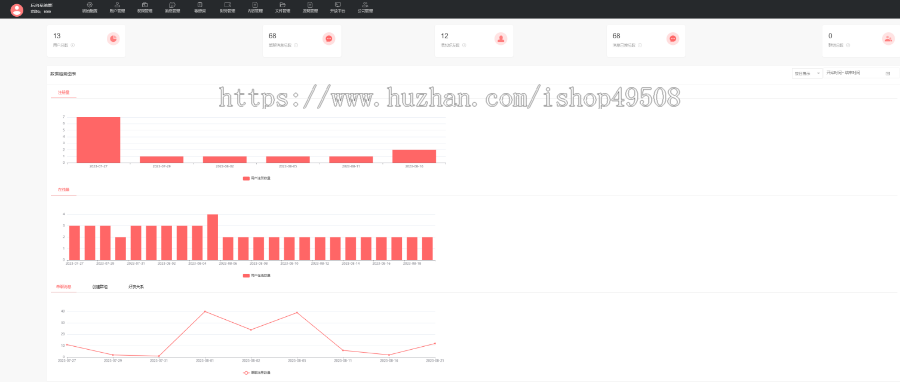Click the value 0 in the last stat card
Image resolution: width=900 pixels, height=382 pixels.
[830, 36]
